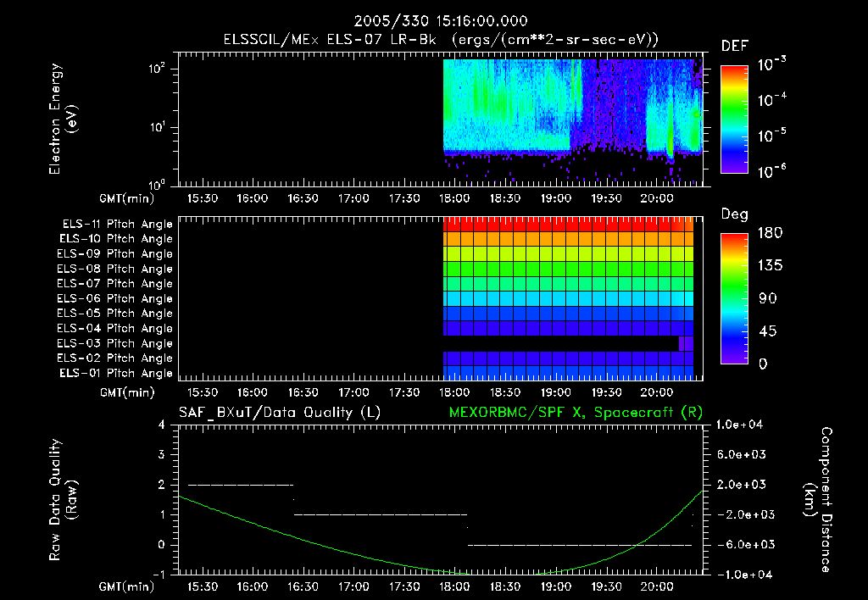Screen dimensions: 868x600
Task: Click the 18:00 time label under the spectrogram
Action: point(454,198)
